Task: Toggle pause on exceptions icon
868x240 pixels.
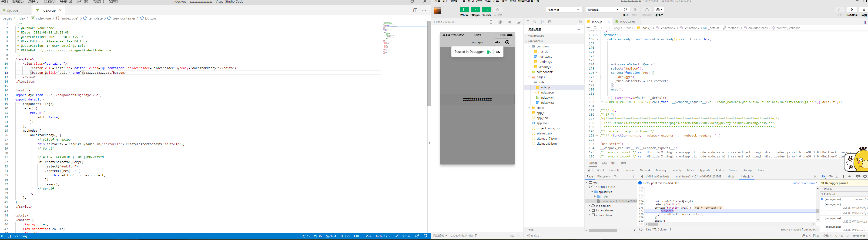Action: click(x=865, y=176)
